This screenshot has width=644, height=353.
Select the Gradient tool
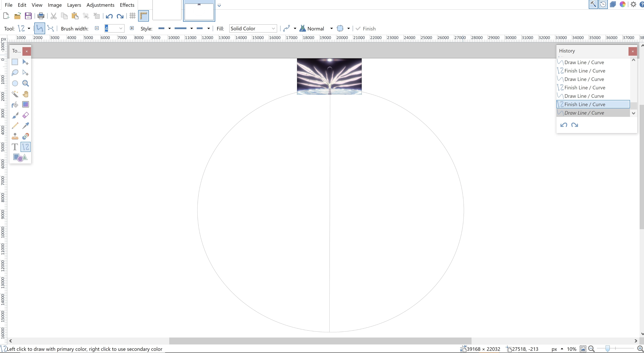point(25,104)
